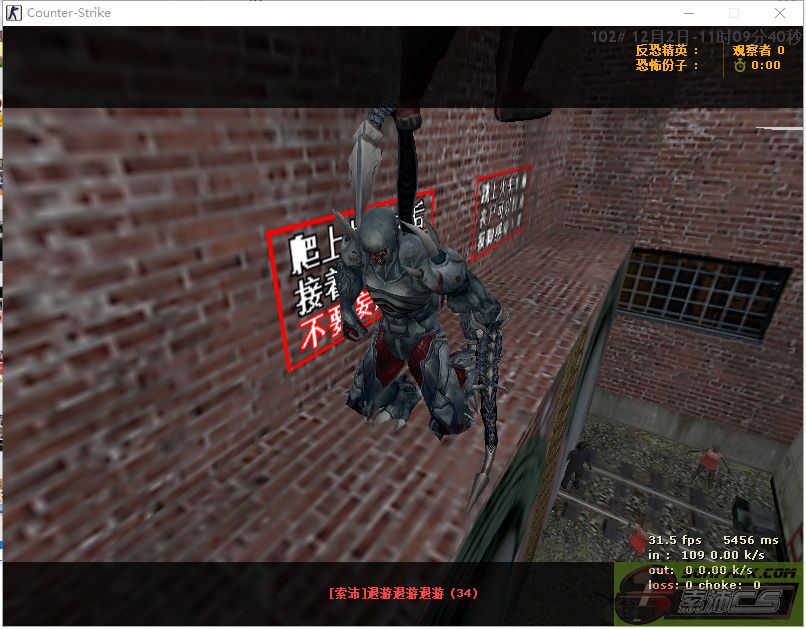Click the 反恐精英 team score label
This screenshot has height=629, width=806.
click(667, 50)
